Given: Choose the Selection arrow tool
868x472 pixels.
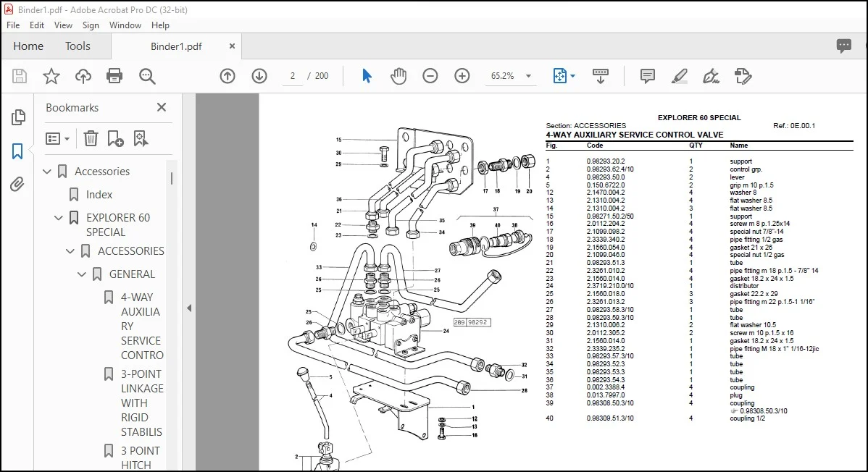Looking at the screenshot, I should [367, 76].
